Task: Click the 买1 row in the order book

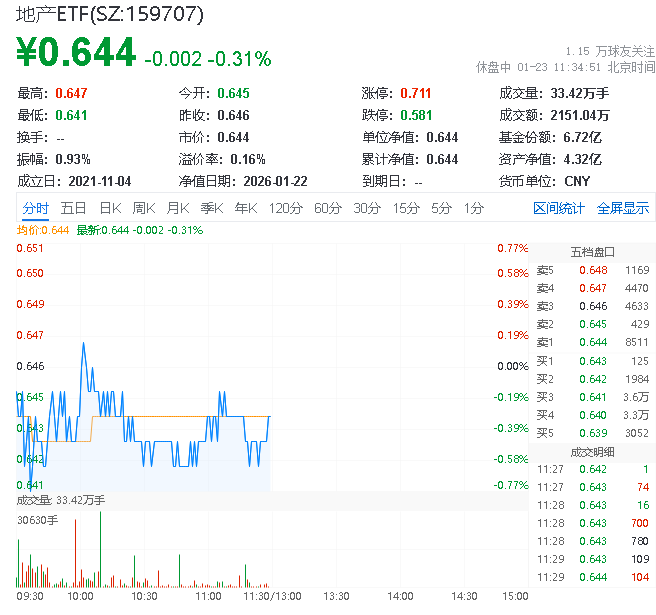Action: pyautogui.click(x=592, y=360)
